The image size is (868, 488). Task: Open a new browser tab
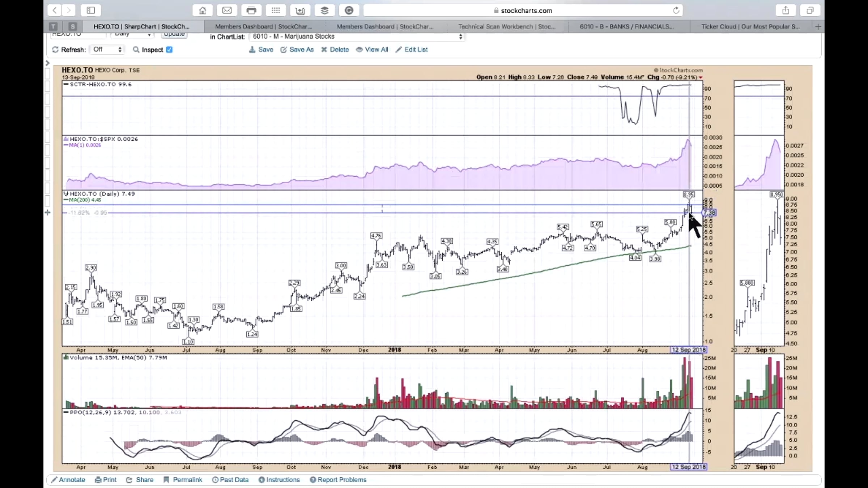[x=818, y=27]
